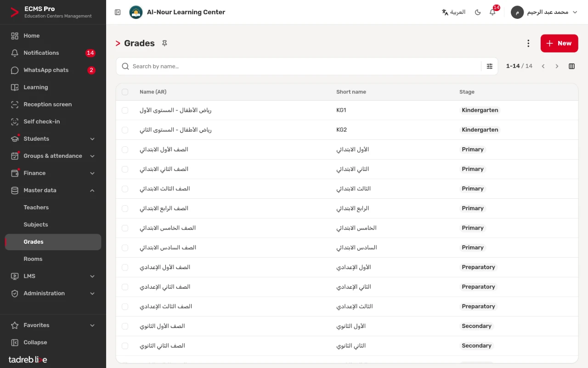Tick checkbox for الصف الثاني الثانوي
Screen dimensions: 588x368
(x=125, y=346)
